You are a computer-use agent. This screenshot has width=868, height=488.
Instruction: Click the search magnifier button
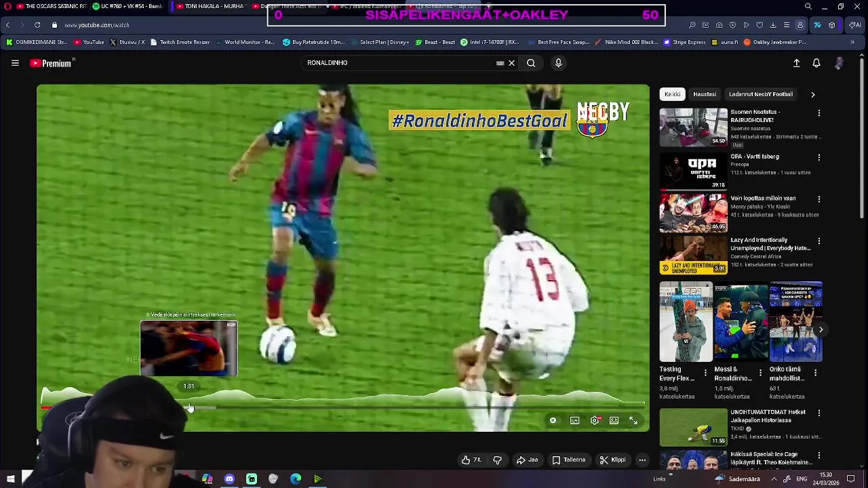(x=531, y=63)
